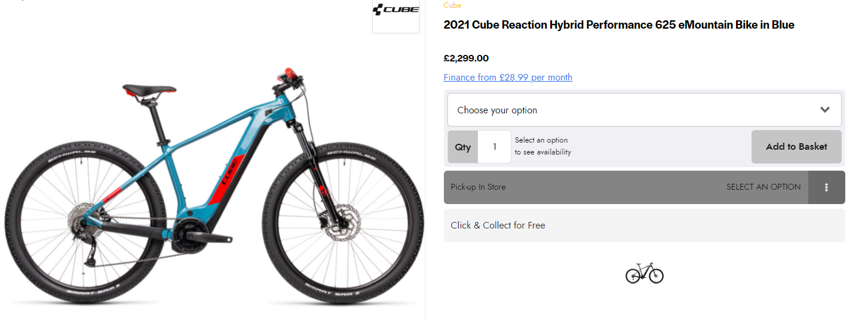868x321 pixels.
Task: Click "SELECT AN OPTION" in the pick-up bar
Action: pyautogui.click(x=763, y=187)
